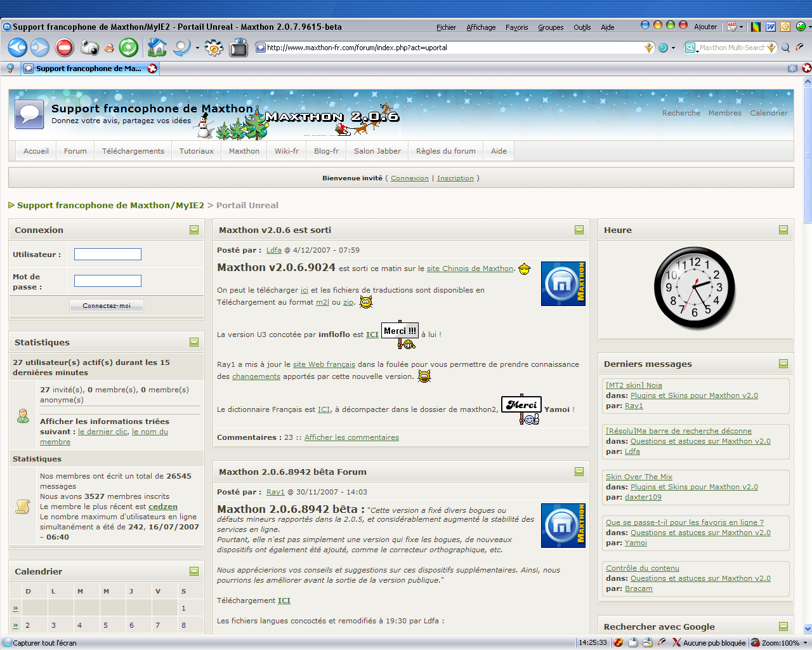Close the Support francophone tab
The width and height of the screenshot is (812, 650).
click(x=152, y=69)
